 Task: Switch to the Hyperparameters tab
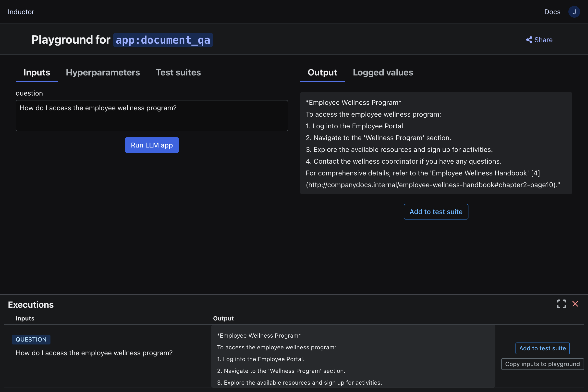click(x=103, y=72)
